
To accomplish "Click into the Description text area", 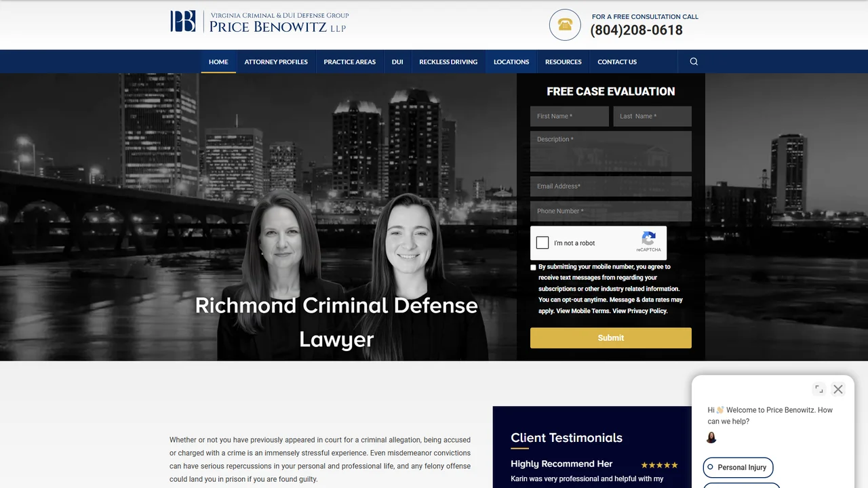I will pos(611,151).
